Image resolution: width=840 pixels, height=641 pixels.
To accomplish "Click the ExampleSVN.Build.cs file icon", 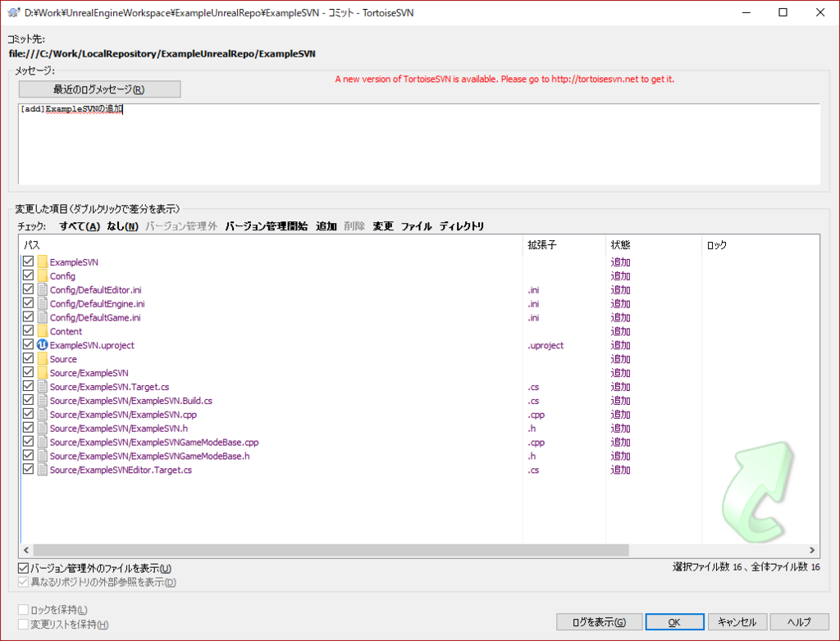I will pyautogui.click(x=43, y=401).
